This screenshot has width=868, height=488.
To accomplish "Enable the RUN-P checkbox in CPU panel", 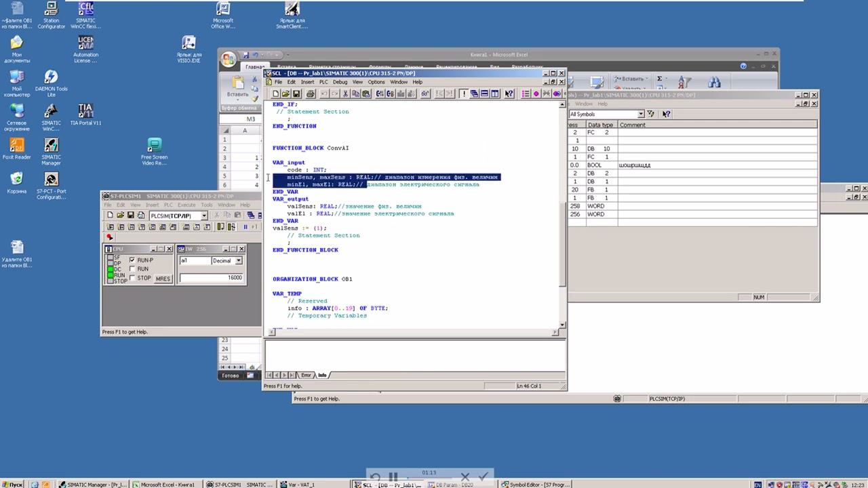I will [x=132, y=260].
